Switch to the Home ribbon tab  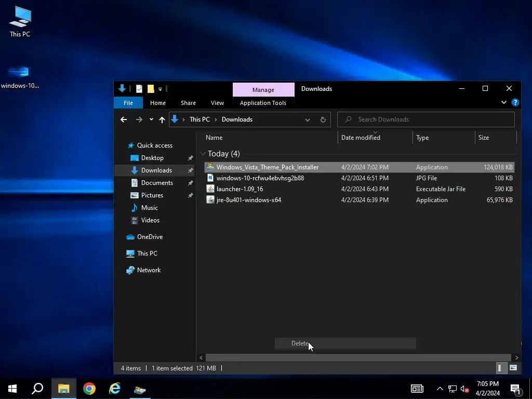158,103
